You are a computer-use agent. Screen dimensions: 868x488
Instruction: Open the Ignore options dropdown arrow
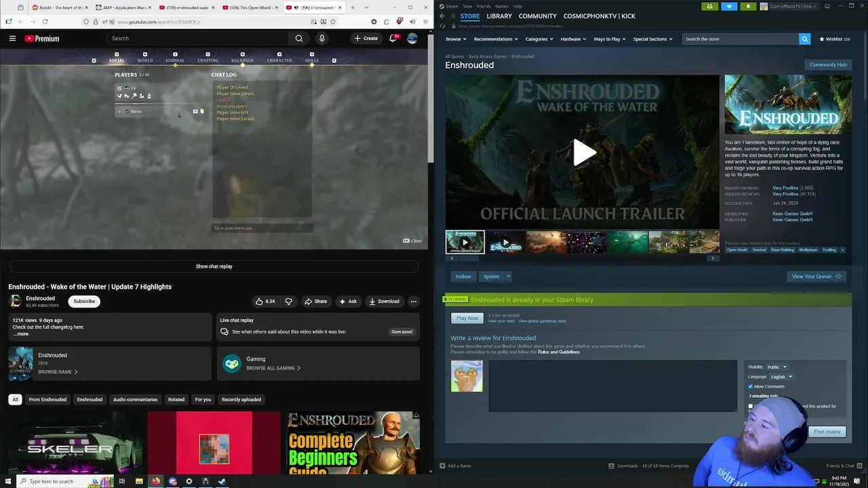[x=508, y=277]
